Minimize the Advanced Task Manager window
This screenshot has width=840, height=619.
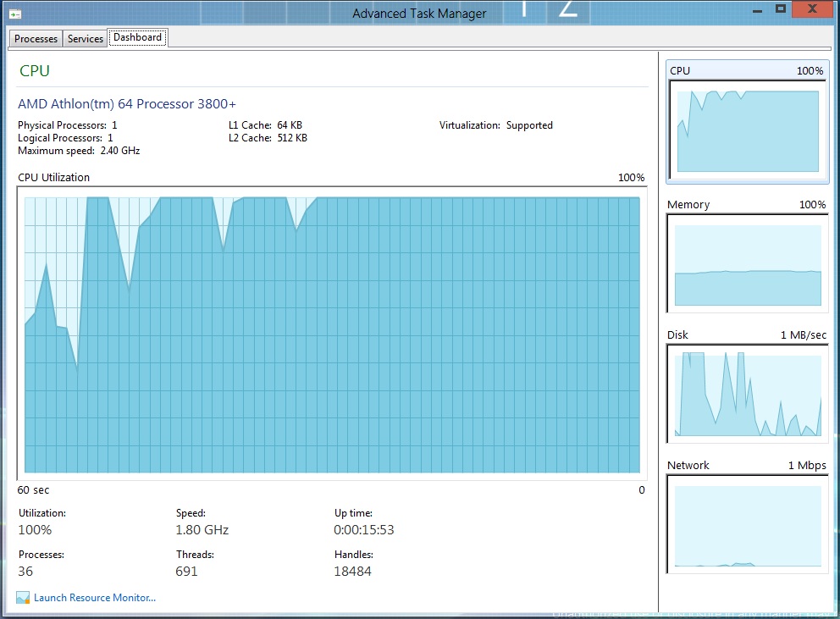[757, 11]
